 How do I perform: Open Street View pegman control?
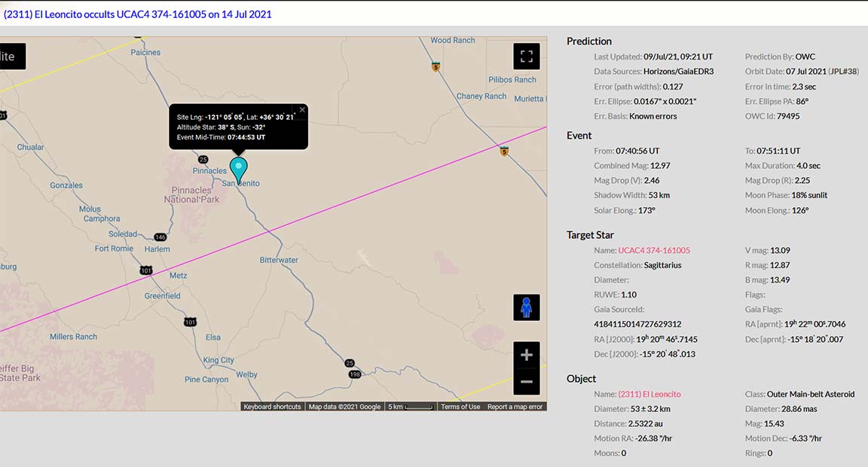pos(526,307)
